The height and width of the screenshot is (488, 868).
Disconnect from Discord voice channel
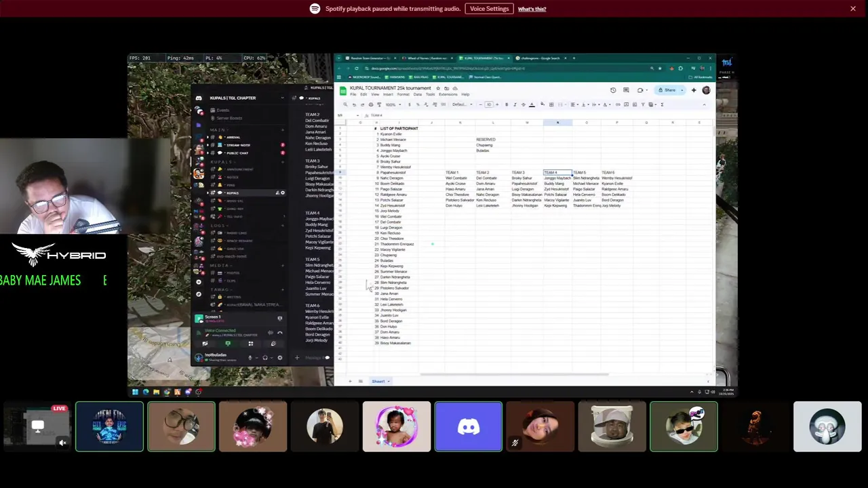pos(279,333)
